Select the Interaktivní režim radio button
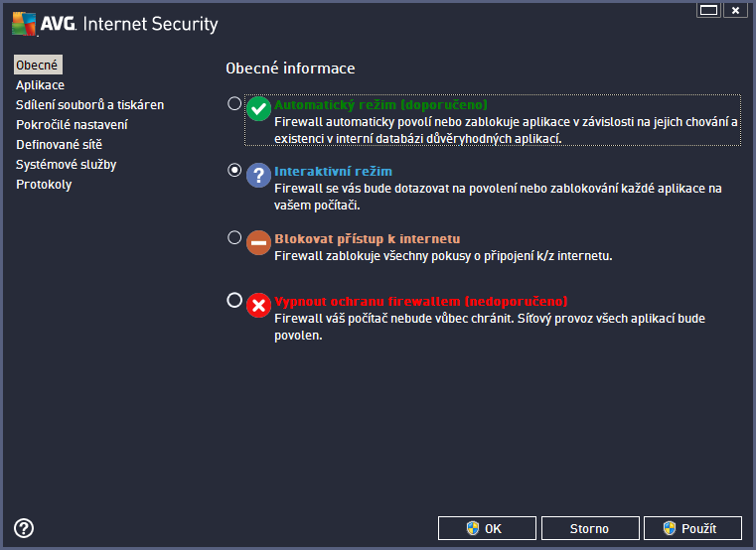The image size is (756, 550). click(234, 171)
